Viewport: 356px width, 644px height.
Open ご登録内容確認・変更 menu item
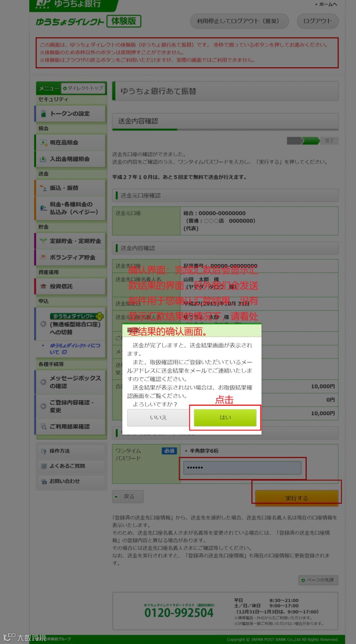coord(70,406)
